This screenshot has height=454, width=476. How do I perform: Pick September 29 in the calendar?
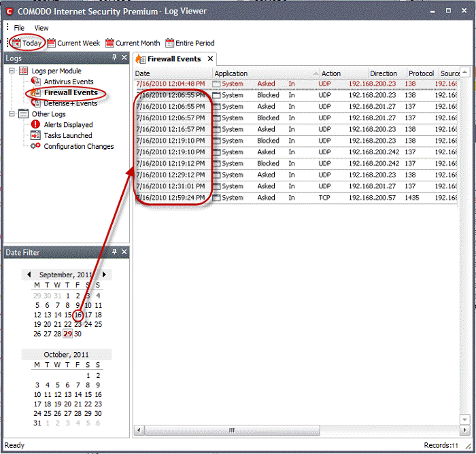coord(68,334)
